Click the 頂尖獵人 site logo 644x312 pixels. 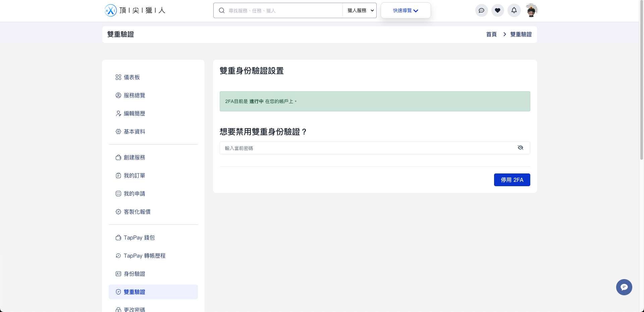[135, 10]
